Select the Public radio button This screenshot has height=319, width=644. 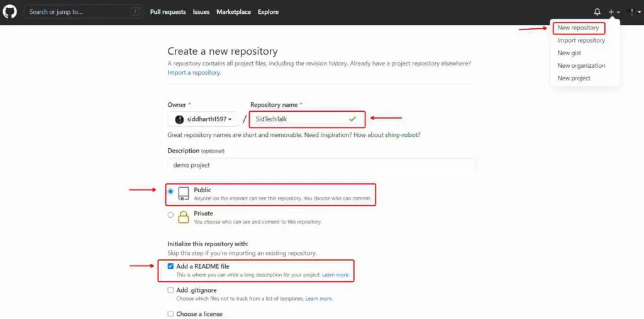coord(171,192)
